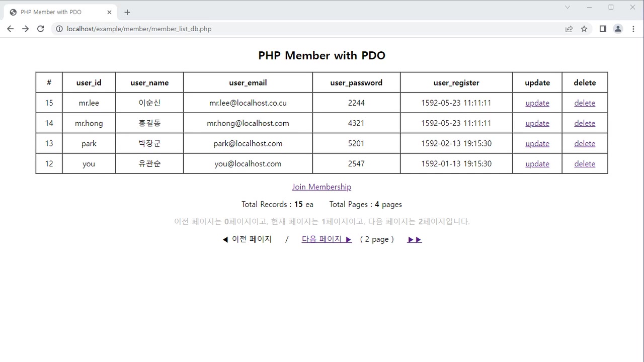This screenshot has width=644, height=362.
Task: Close the PHP Member with PDO tab
Action: tap(110, 12)
